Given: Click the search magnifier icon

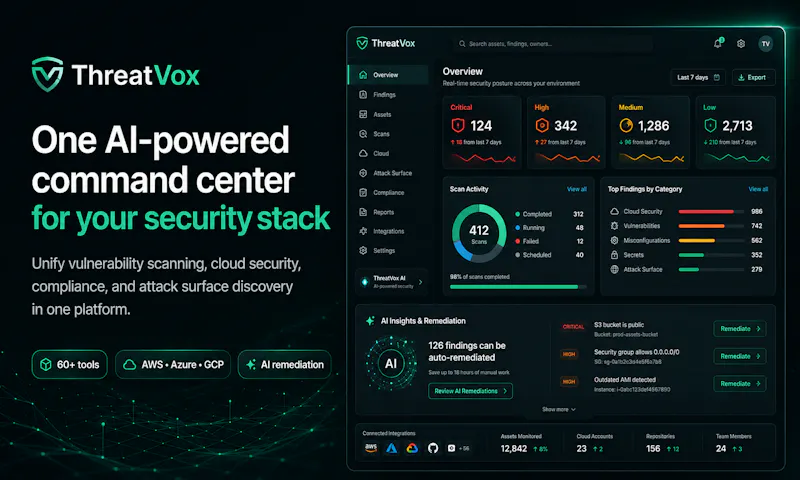Looking at the screenshot, I should click(x=462, y=44).
